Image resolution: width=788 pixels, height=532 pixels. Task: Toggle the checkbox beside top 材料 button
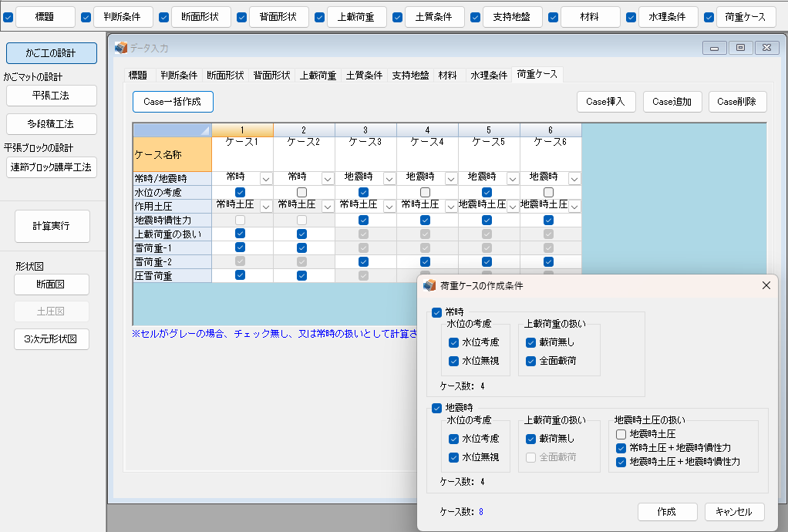[553, 17]
